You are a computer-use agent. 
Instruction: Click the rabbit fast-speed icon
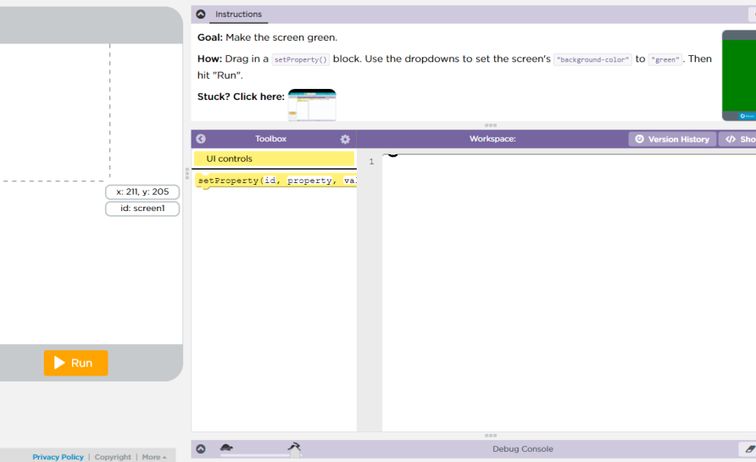coord(294,447)
